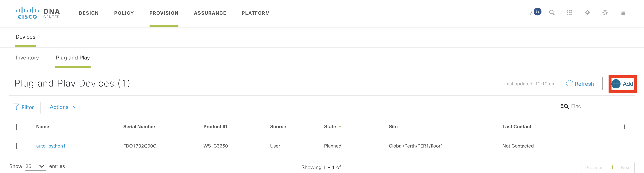Click the Refresh icon
This screenshot has height=173, width=644.
tap(569, 83)
